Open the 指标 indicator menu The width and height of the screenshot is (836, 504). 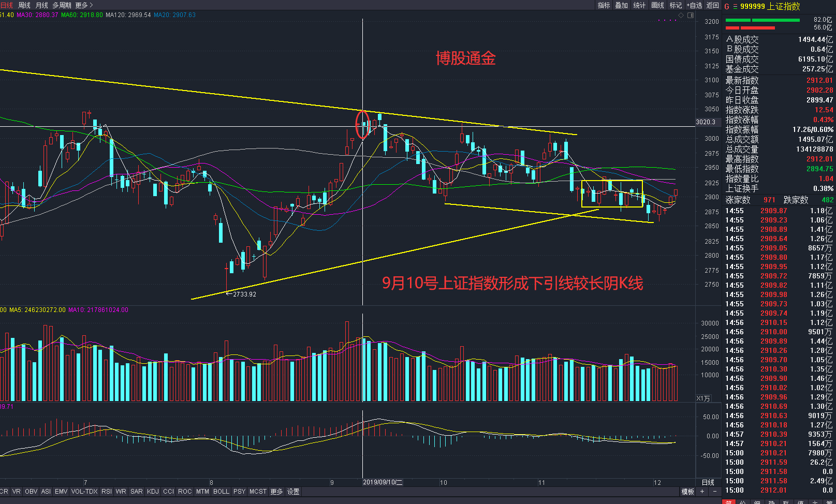click(x=604, y=5)
